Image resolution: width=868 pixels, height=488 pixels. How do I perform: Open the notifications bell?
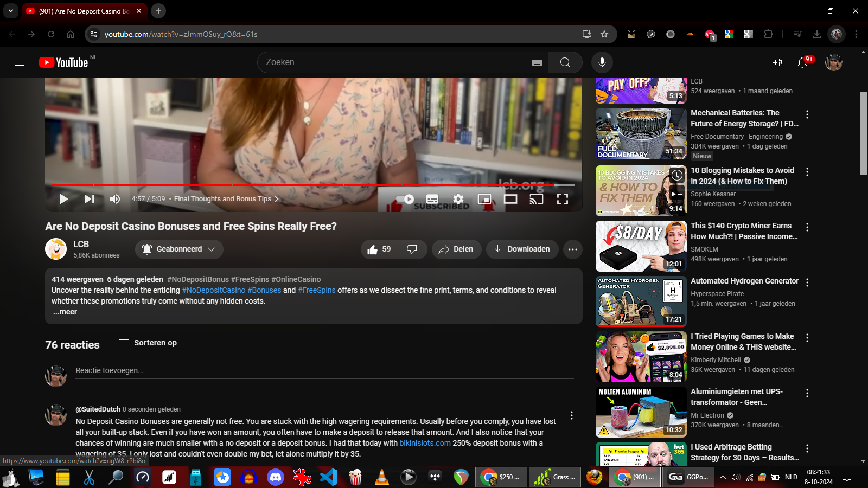point(802,62)
